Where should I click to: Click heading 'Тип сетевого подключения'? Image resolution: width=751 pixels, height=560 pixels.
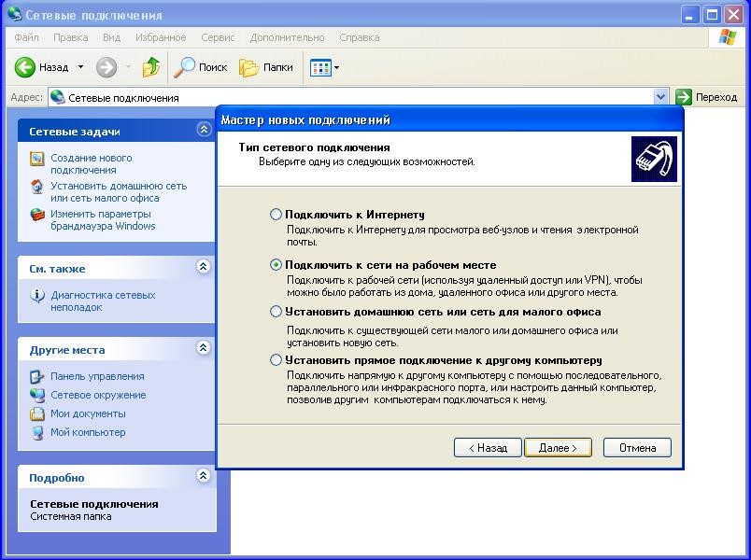click(314, 147)
